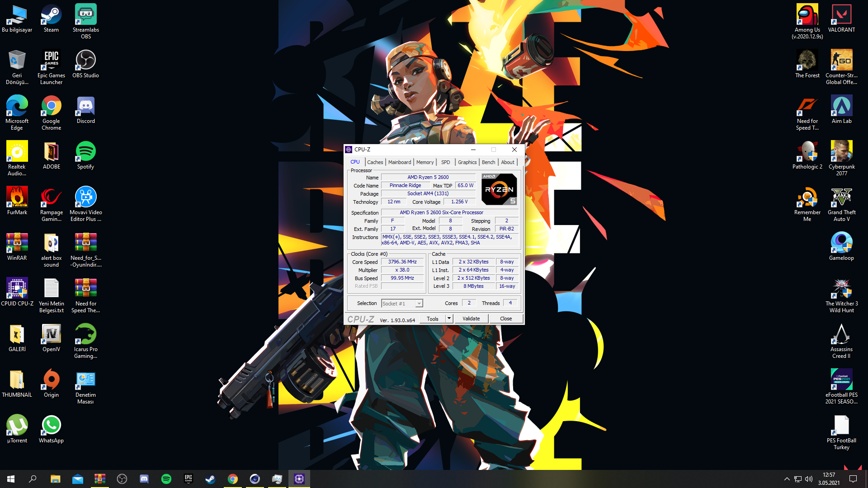
Task: Toggle the system volume icon in tray
Action: 809,479
